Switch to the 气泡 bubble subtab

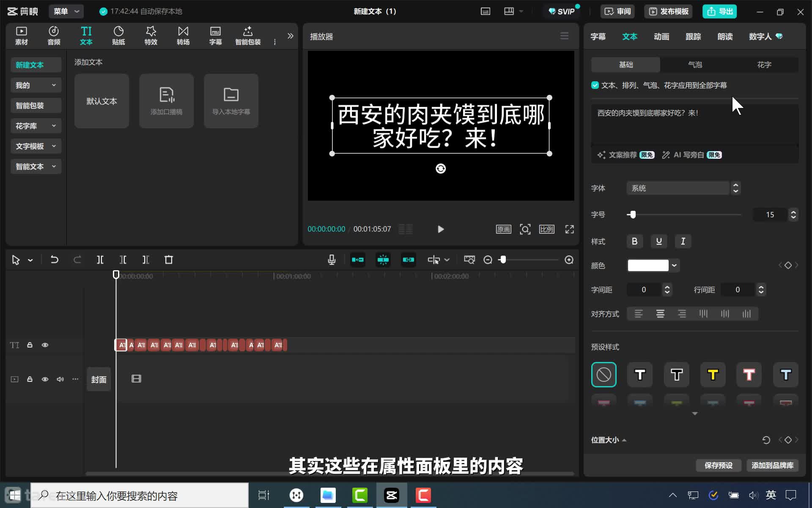coord(695,65)
